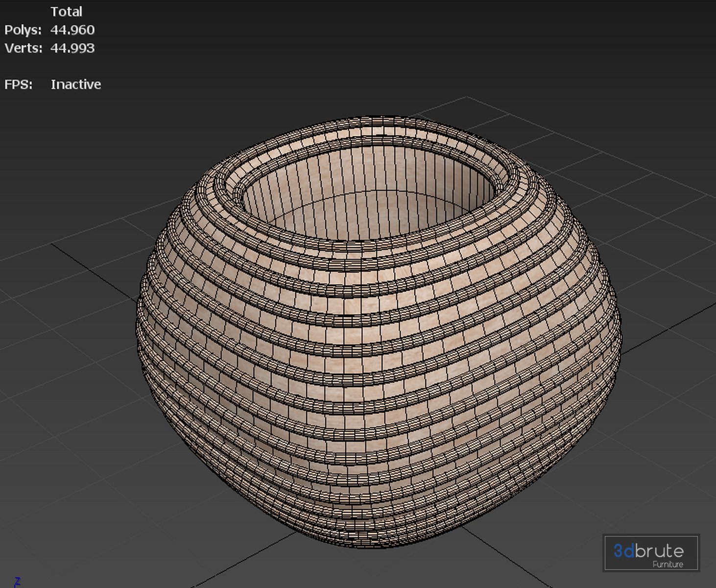
Task: Click the 3dbrute watermark logo
Action: coord(651,553)
